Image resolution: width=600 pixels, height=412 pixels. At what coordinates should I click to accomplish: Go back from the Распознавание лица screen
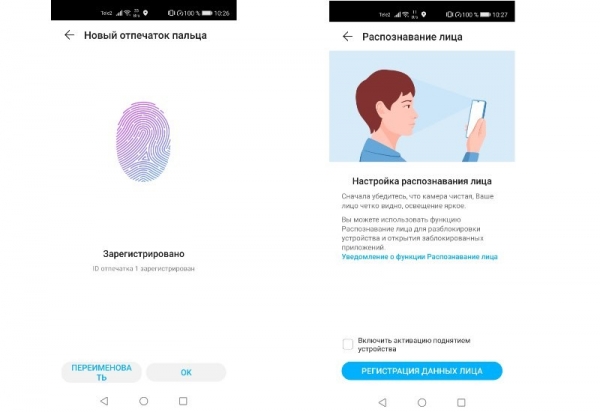347,37
